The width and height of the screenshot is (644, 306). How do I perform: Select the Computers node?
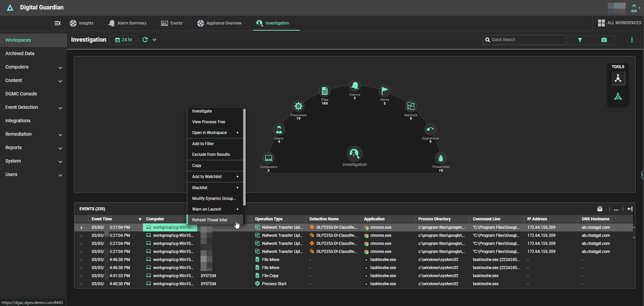268,158
